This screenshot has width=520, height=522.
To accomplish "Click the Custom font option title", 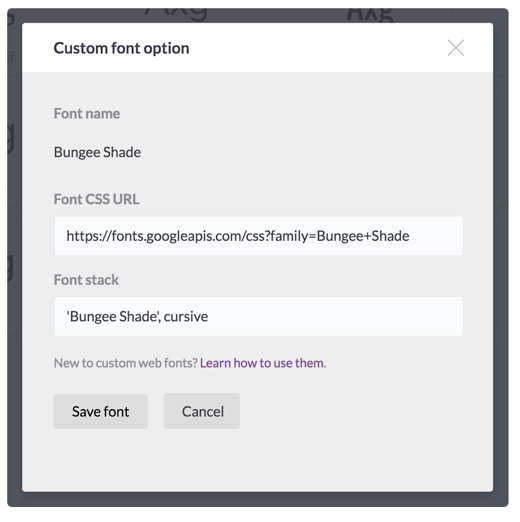I will pyautogui.click(x=123, y=49).
